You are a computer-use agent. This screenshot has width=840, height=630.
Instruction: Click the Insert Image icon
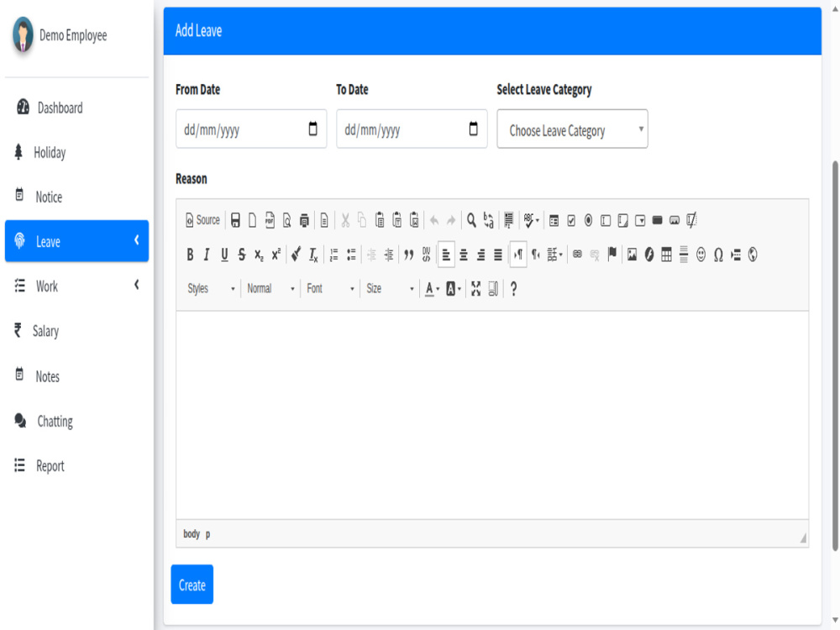[x=633, y=255]
